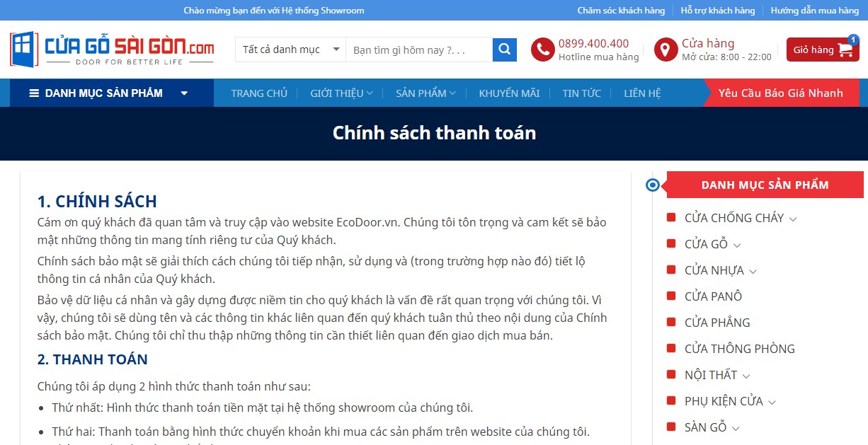Select Cửa nhựa sidebar category
Viewport: 868px width, 445px height.
(714, 270)
